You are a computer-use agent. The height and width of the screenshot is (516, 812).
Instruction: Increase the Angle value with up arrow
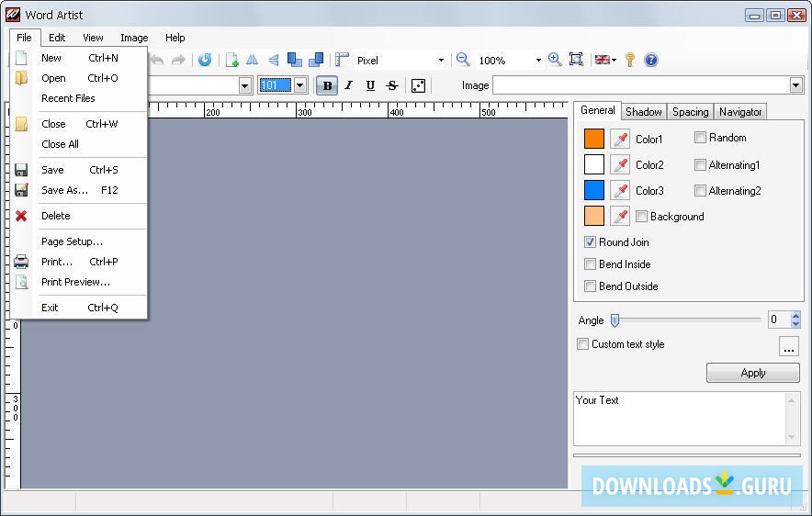pos(796,315)
